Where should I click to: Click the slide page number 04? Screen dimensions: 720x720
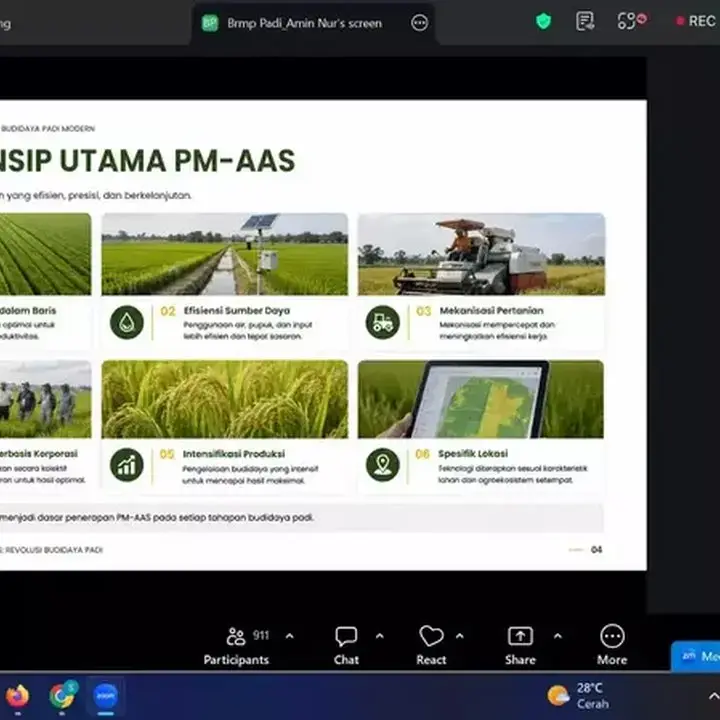click(x=596, y=550)
